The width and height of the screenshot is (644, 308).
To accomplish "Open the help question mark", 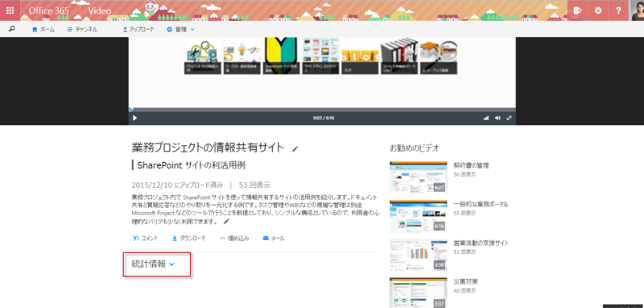I will (618, 10).
